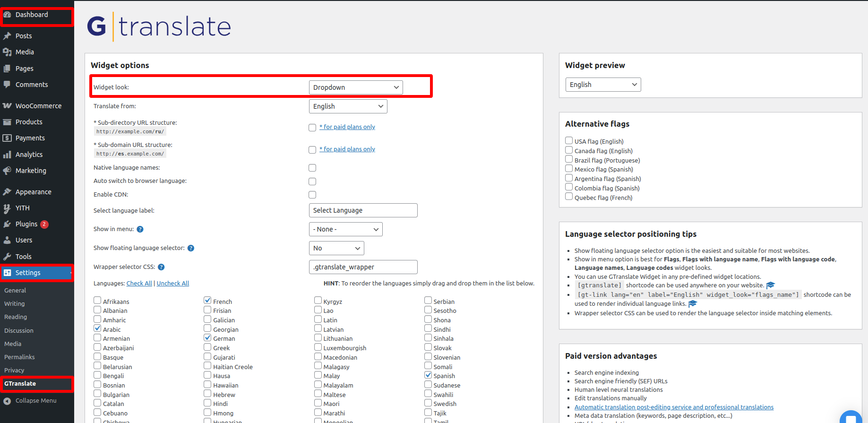
Task: Click the Collapse Menu arrow icon
Action: 7,401
